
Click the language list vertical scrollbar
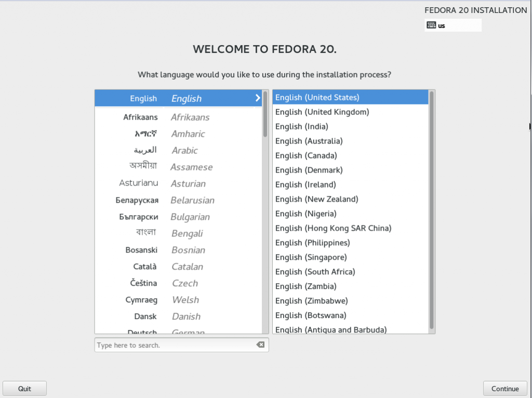(x=265, y=114)
